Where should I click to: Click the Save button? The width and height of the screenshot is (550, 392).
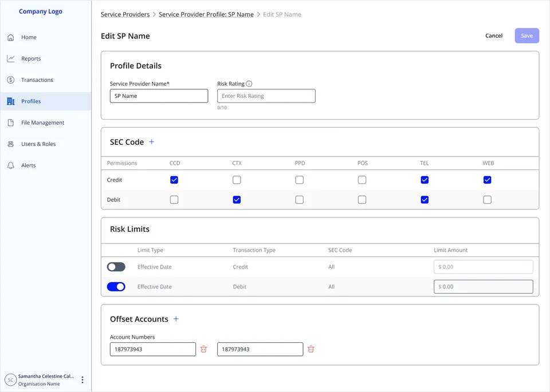point(527,35)
